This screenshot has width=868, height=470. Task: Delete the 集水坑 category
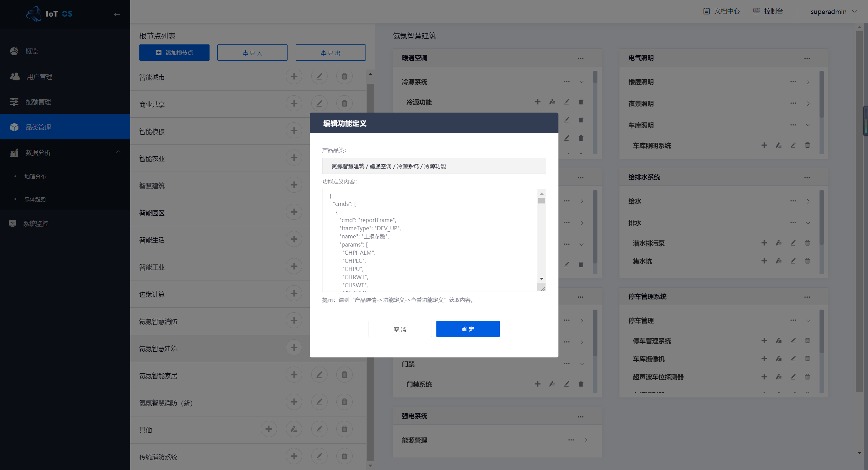(x=807, y=261)
